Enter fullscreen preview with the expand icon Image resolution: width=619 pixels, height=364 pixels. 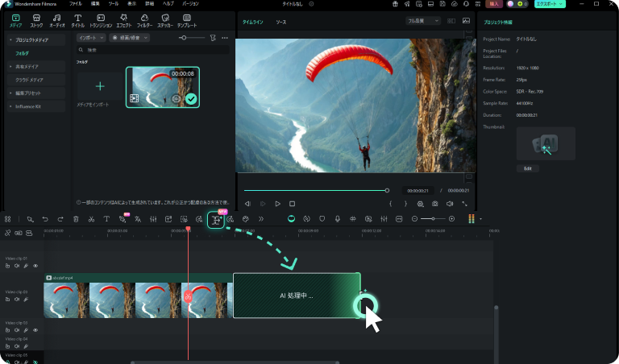tap(464, 204)
